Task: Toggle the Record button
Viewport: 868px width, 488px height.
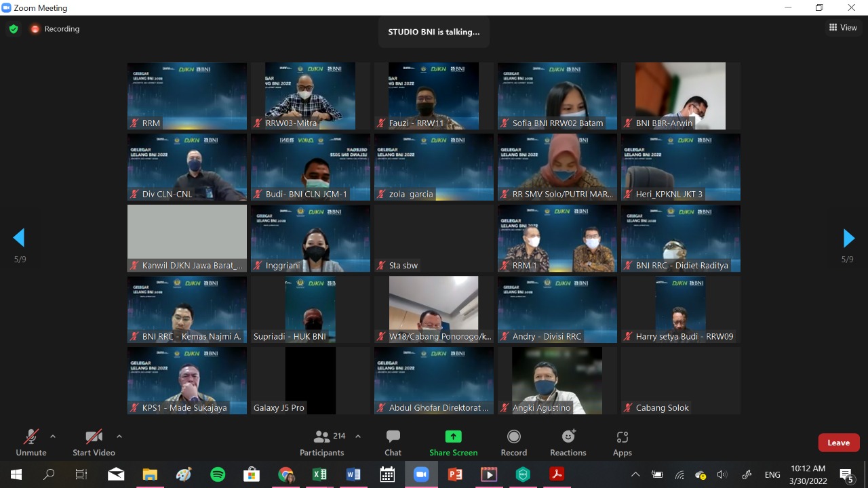Action: point(513,443)
